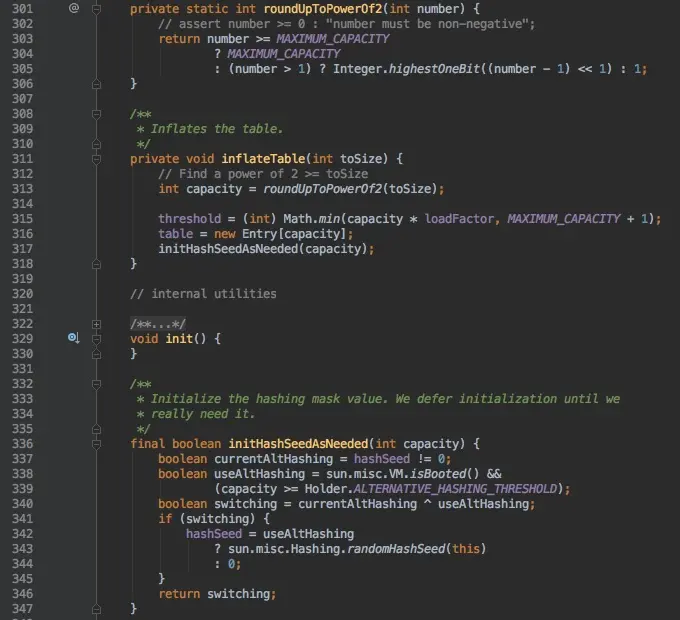Click line number 315 in the gutter
680x620 pixels.
pyautogui.click(x=23, y=219)
